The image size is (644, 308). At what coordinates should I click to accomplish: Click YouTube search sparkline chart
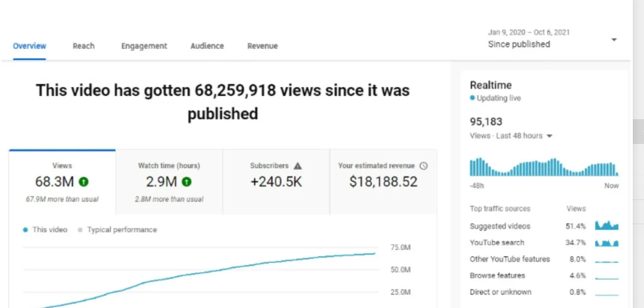tap(606, 243)
